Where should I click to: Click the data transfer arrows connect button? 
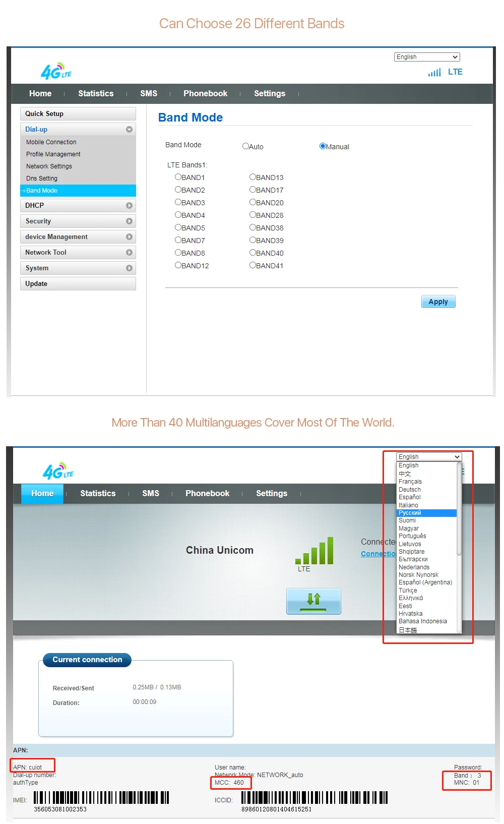click(313, 601)
